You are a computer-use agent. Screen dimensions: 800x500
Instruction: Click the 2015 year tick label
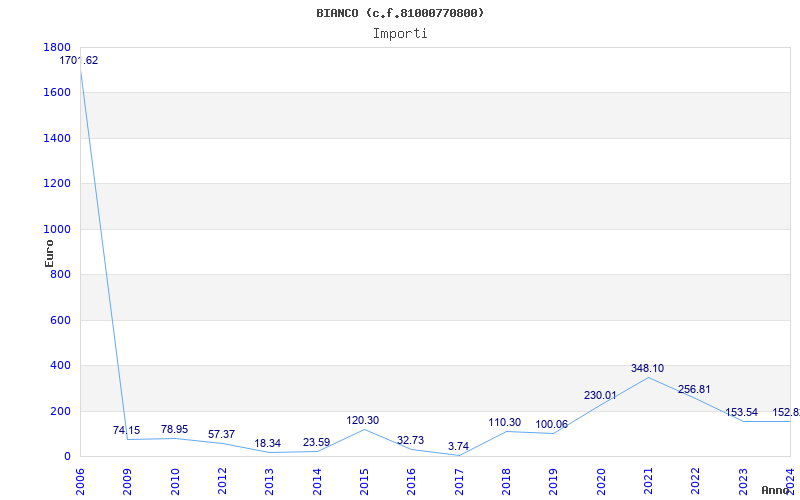pos(364,481)
